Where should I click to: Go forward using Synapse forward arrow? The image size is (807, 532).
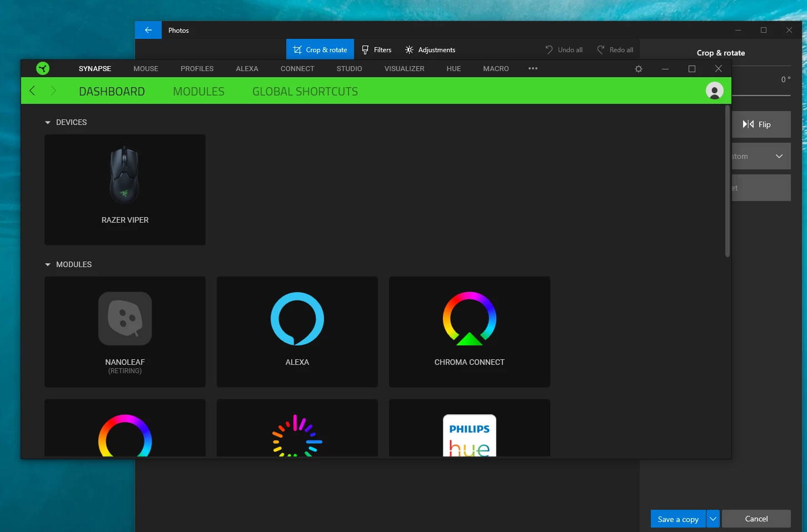53,91
